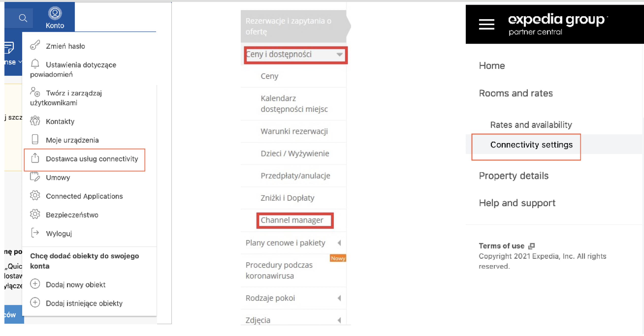Screen dimensions: 644x336
Task: Open Rezerwacje i zapytania o ofertę
Action: click(x=289, y=26)
